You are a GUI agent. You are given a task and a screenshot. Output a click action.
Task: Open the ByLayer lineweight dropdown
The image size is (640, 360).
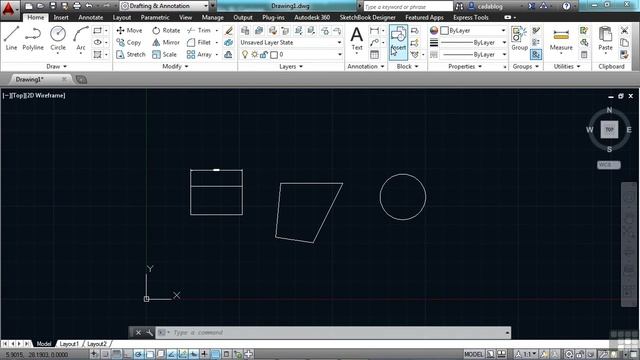coord(473,42)
